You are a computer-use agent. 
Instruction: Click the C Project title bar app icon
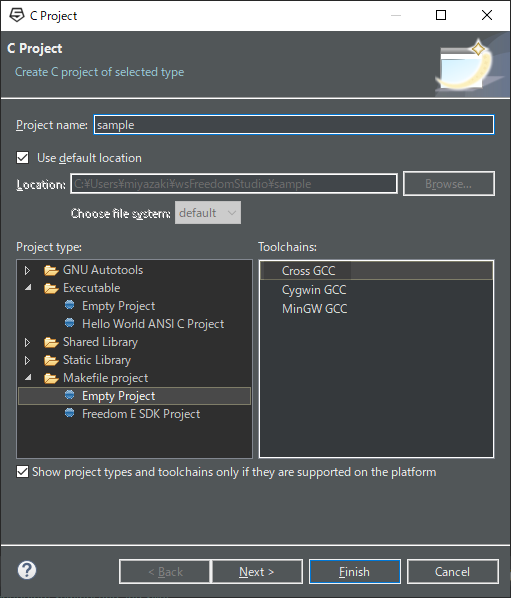coord(16,15)
